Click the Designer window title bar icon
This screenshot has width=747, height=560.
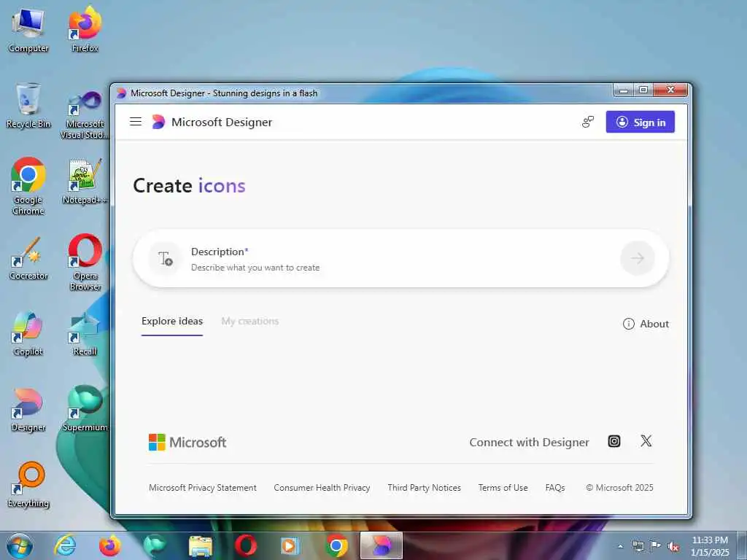[x=122, y=93]
